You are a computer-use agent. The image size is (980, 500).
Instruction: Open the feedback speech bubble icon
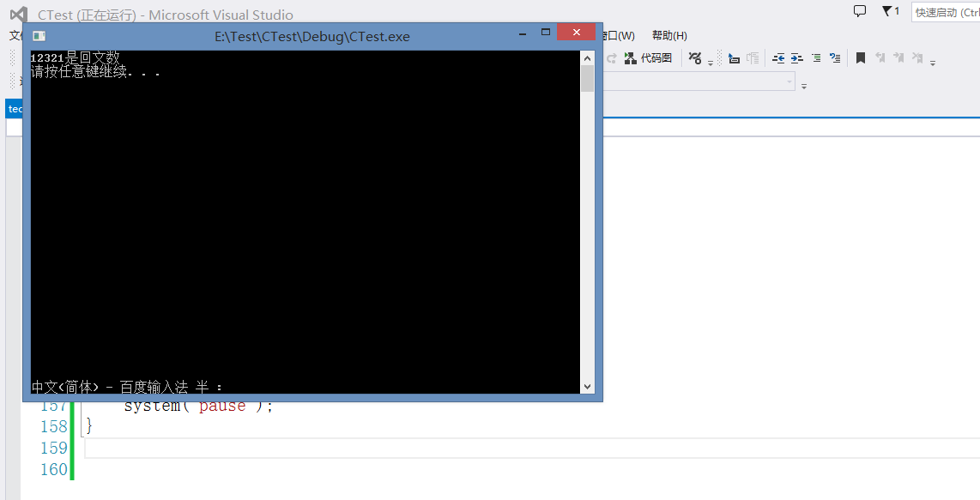click(x=860, y=10)
